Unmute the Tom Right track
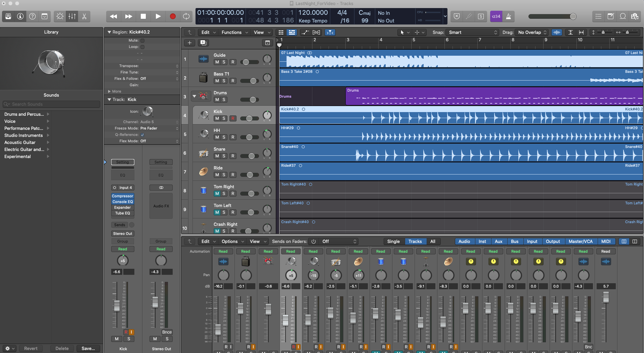 click(217, 194)
